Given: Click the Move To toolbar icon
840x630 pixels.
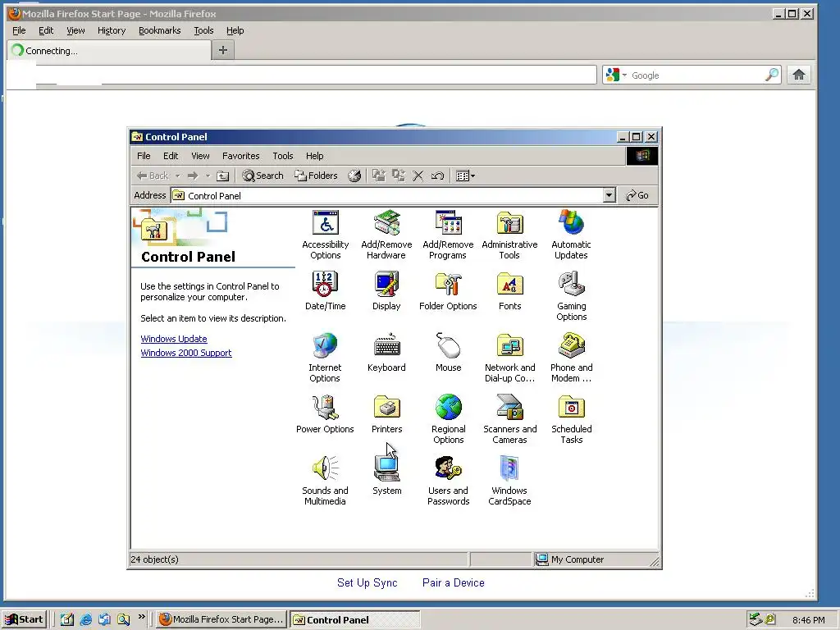Looking at the screenshot, I should [x=379, y=176].
